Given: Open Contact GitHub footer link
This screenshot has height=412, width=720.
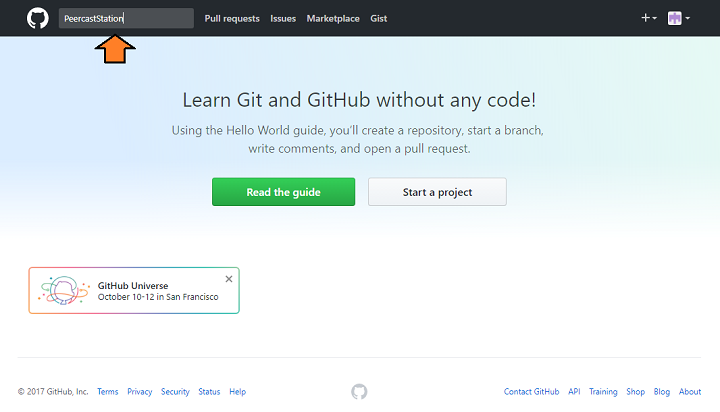Looking at the screenshot, I should pos(531,392).
